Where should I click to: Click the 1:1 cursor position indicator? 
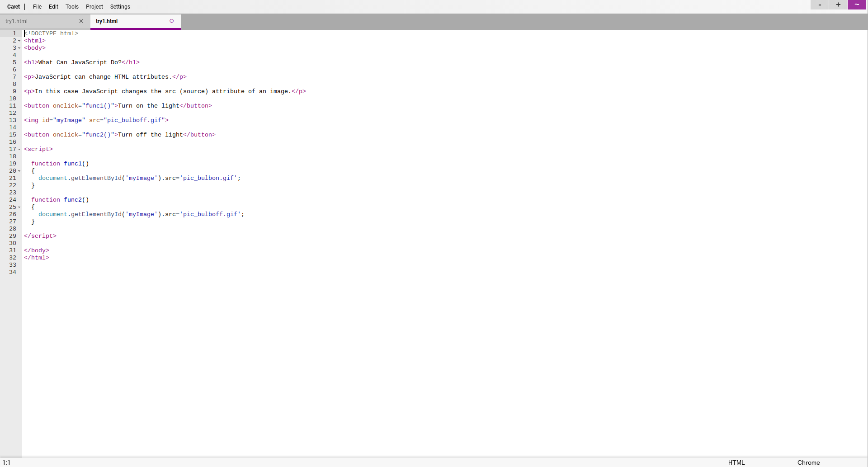6,462
